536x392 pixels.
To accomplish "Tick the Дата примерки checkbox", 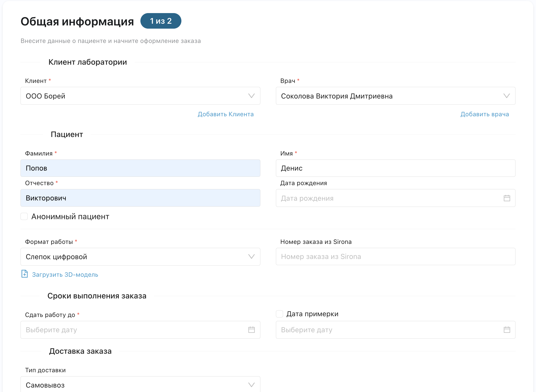I will click(x=279, y=314).
